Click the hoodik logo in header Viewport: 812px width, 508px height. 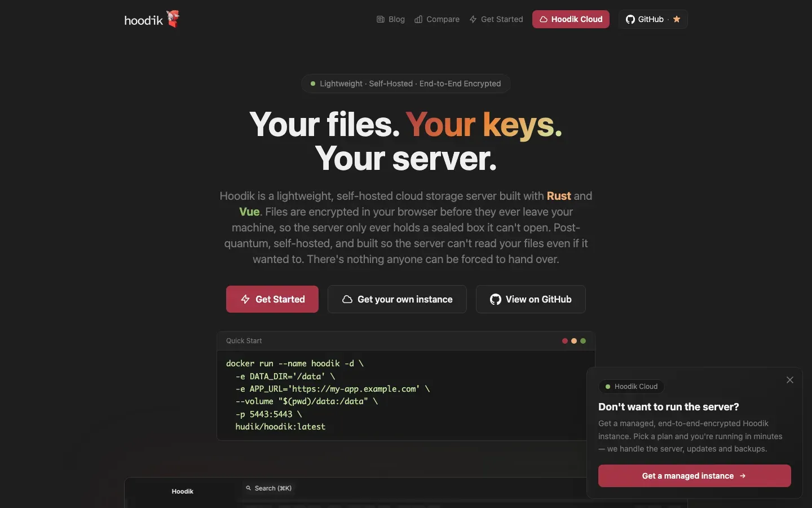click(x=152, y=19)
